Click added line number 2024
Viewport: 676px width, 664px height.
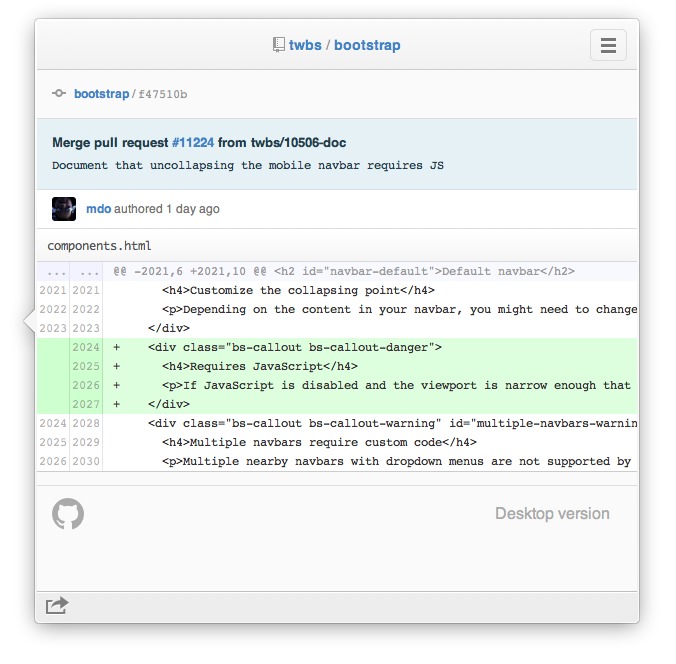(86, 347)
